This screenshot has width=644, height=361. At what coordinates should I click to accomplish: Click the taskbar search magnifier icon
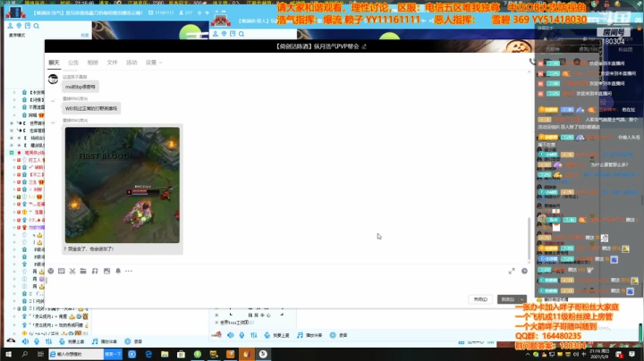point(25,354)
